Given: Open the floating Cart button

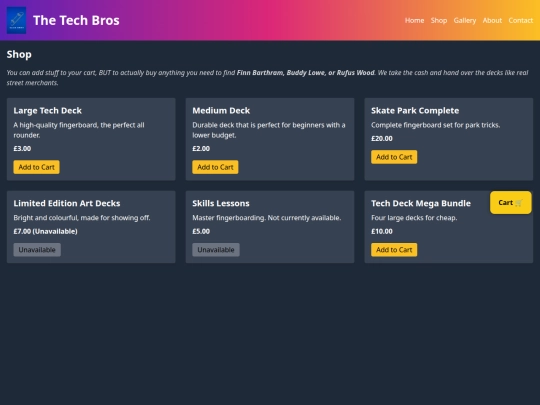Looking at the screenshot, I should tap(510, 202).
